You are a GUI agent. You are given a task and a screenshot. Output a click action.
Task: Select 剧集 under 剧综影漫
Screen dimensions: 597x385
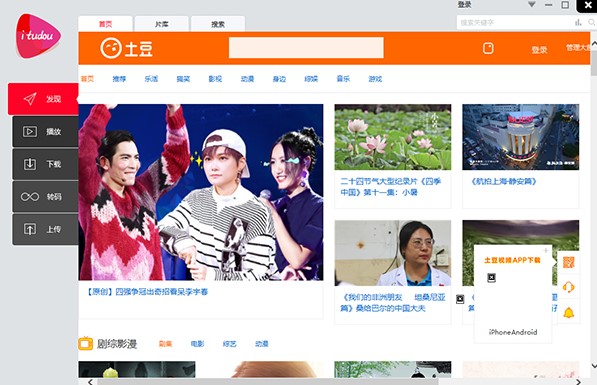[x=165, y=344]
